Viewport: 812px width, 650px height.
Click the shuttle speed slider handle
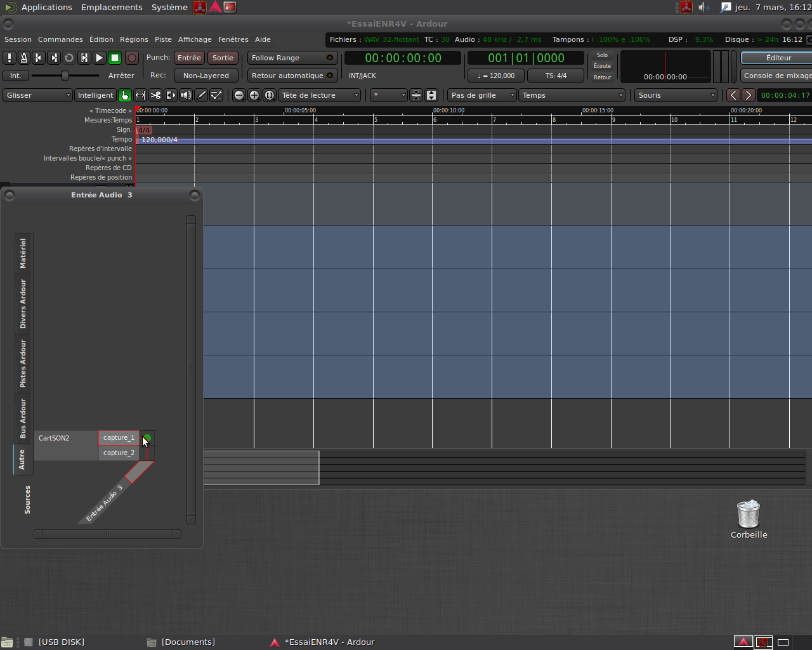65,76
